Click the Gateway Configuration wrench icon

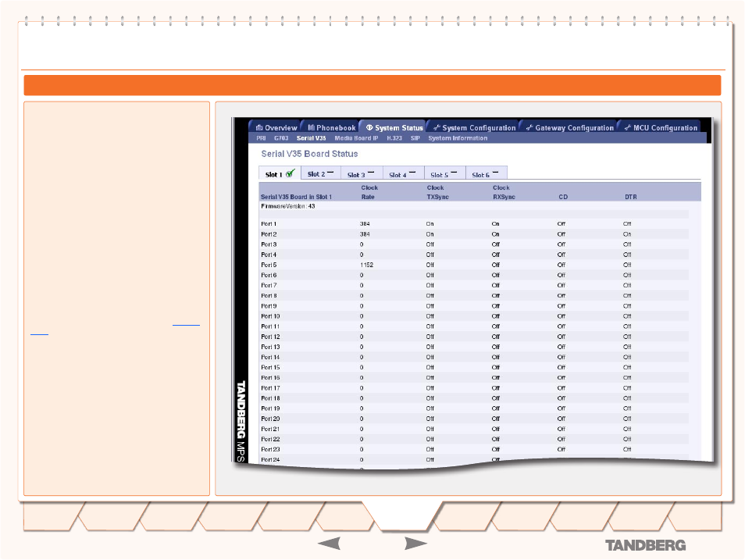529,127
